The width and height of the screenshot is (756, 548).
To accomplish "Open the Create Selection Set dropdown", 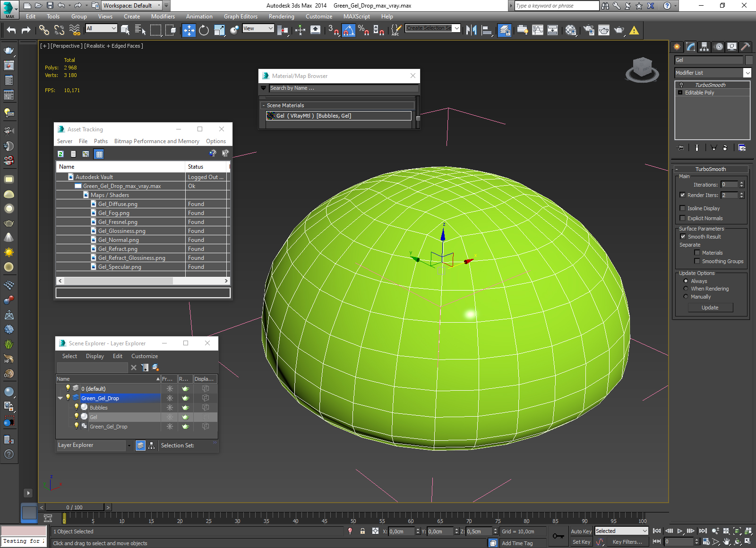I will [457, 28].
